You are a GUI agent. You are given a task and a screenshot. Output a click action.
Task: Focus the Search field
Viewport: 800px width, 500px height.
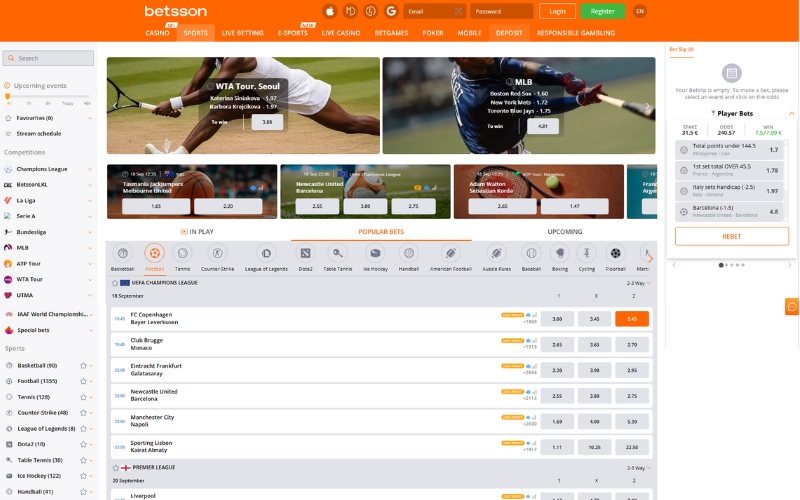tap(48, 58)
